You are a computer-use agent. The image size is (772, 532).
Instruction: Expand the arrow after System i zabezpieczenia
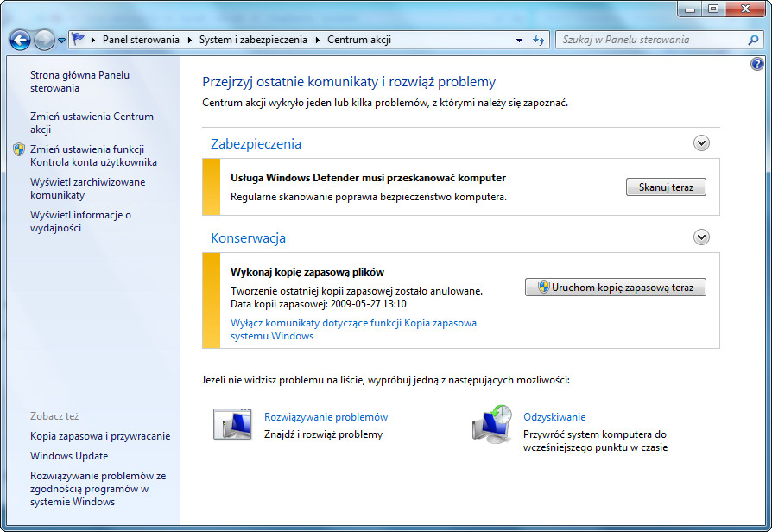click(x=317, y=40)
